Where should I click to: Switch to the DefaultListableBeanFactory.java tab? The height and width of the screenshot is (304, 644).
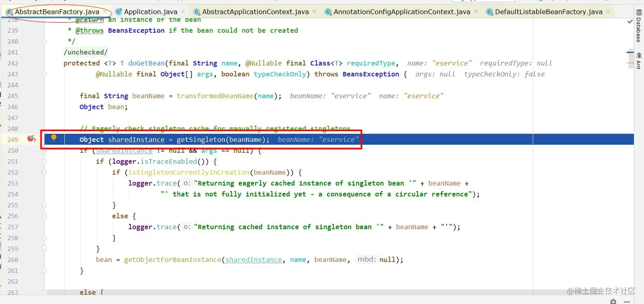(x=548, y=12)
